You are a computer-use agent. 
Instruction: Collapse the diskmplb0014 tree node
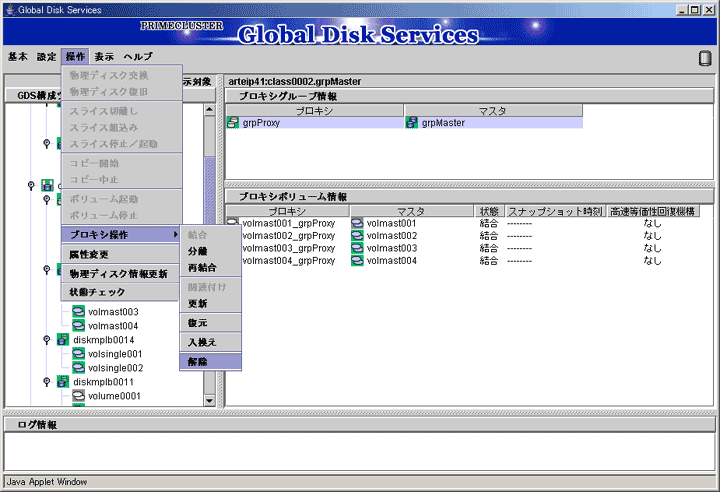46,340
